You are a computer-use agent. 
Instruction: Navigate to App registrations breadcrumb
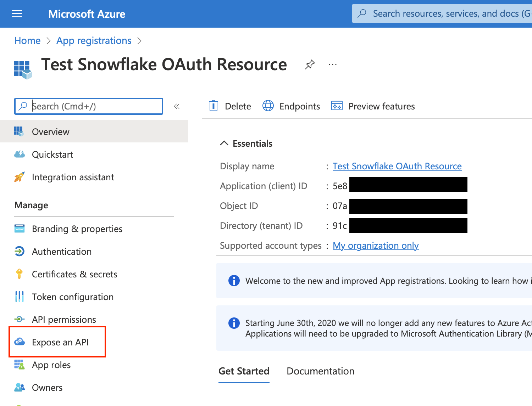pyautogui.click(x=94, y=40)
